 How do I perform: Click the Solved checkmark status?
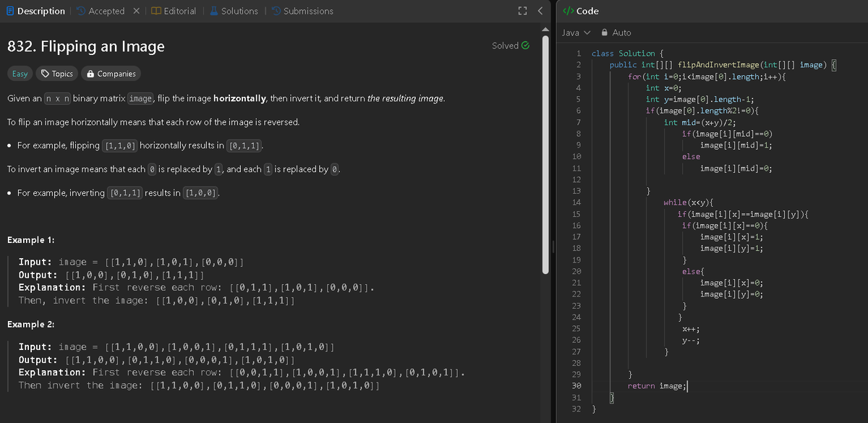511,46
